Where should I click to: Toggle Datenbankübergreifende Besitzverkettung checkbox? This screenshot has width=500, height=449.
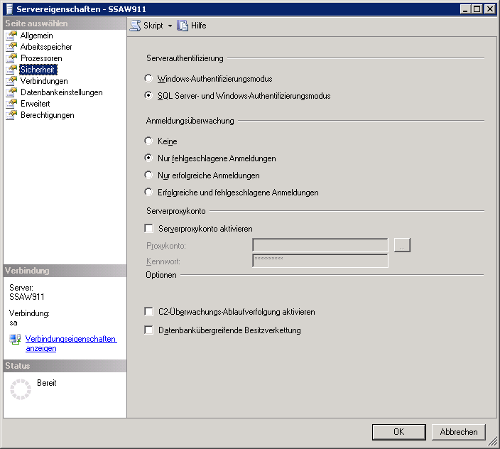149,330
